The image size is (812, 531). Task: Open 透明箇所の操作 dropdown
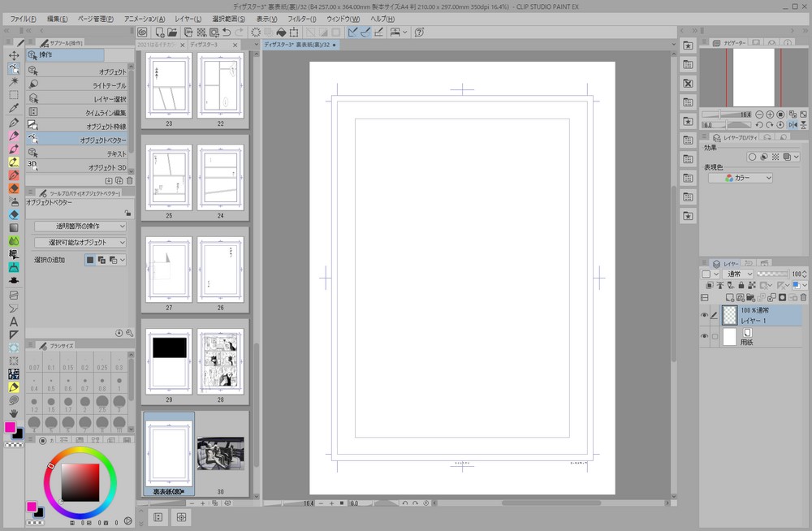coord(80,227)
